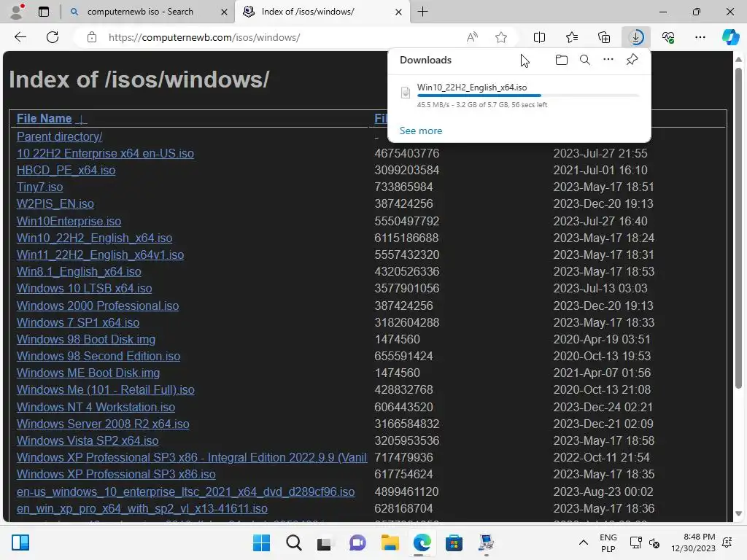This screenshot has height=560, width=747.
Task: Download Windows 7 SP1 x64.iso
Action: 77,322
